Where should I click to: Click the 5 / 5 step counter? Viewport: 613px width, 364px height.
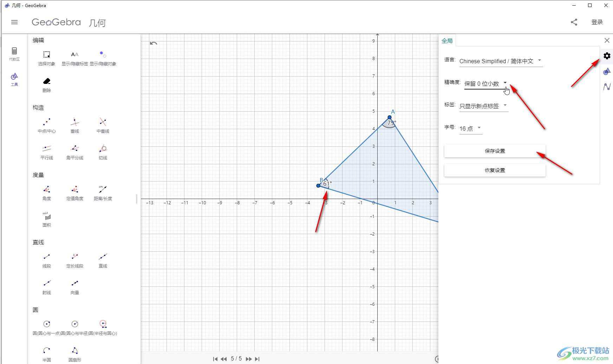236,359
